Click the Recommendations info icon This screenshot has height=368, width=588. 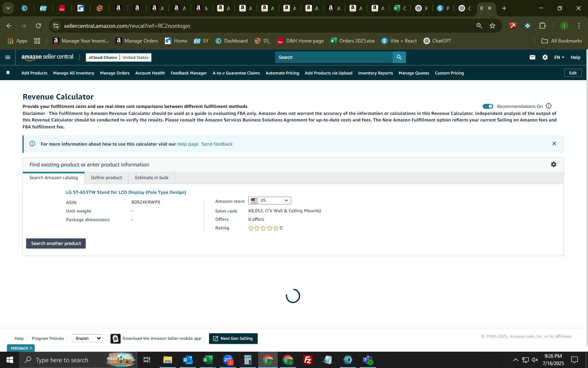[x=549, y=106]
